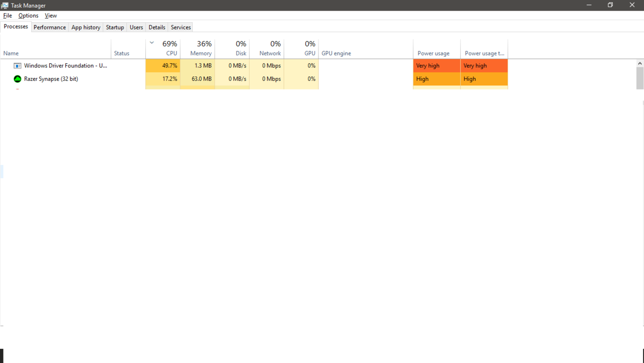Click the 17.2% CPU cell

pos(163,79)
